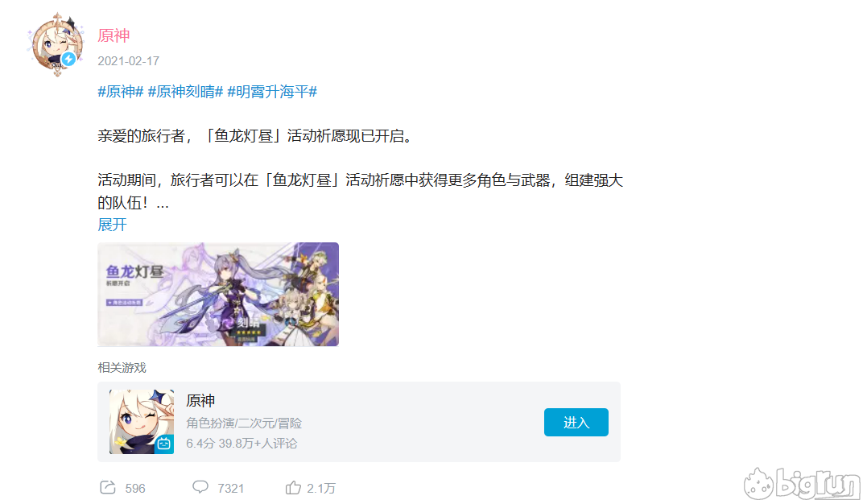
Task: Click the 596 share count
Action: pos(135,489)
